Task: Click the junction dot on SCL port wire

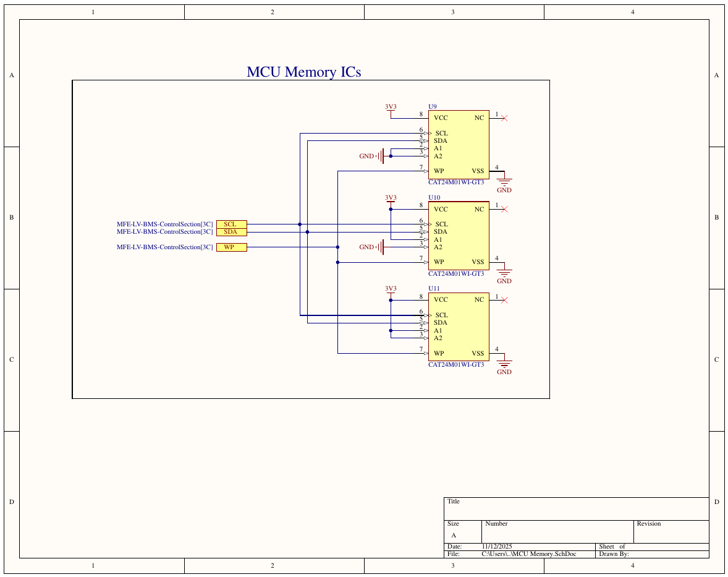Action: click(x=300, y=224)
